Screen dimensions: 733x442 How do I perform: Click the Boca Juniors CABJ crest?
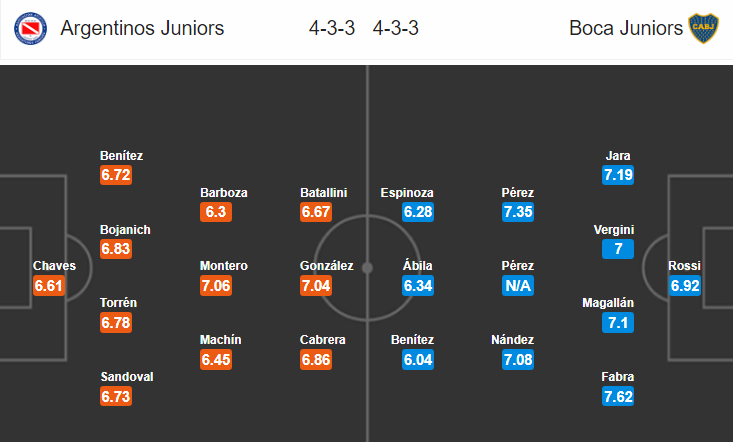(x=703, y=28)
